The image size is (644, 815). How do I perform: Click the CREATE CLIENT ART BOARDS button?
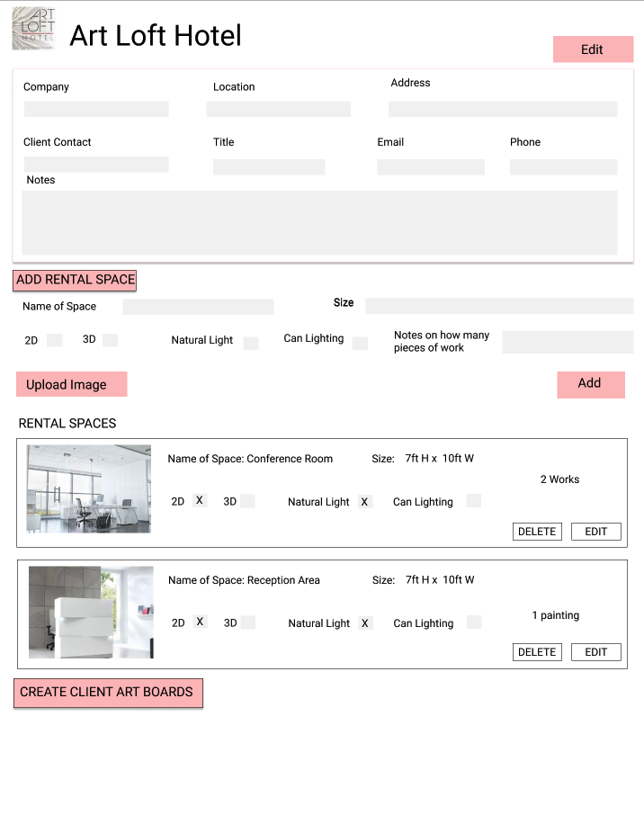(108, 693)
